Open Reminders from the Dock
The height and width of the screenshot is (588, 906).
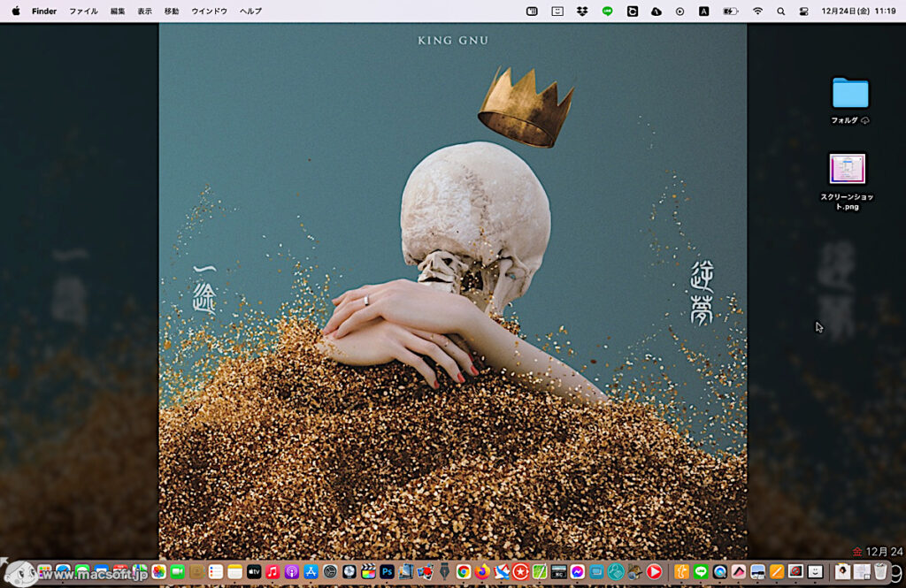click(x=216, y=572)
